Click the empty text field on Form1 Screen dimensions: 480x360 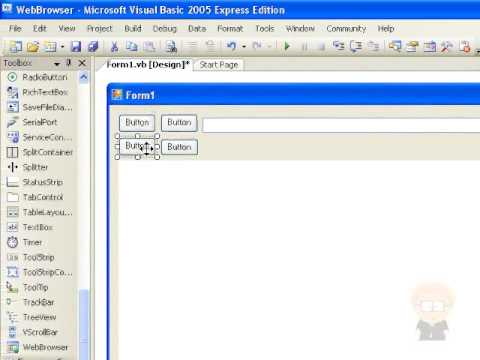[x=341, y=125]
